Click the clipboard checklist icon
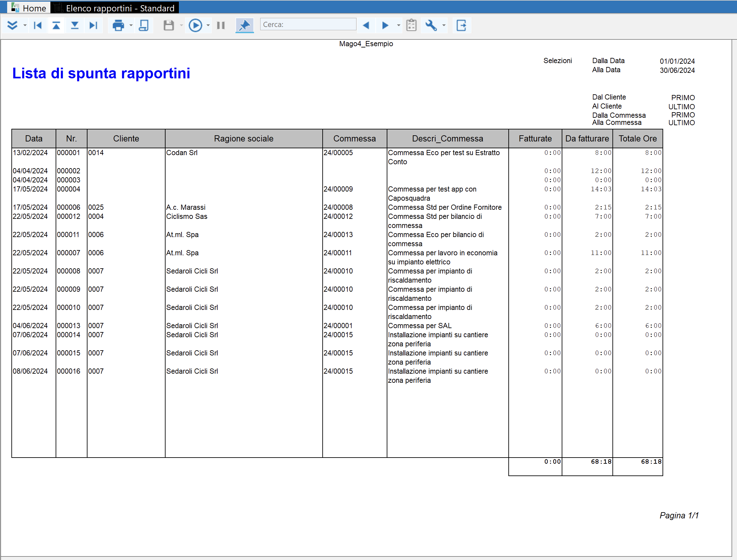 (411, 25)
